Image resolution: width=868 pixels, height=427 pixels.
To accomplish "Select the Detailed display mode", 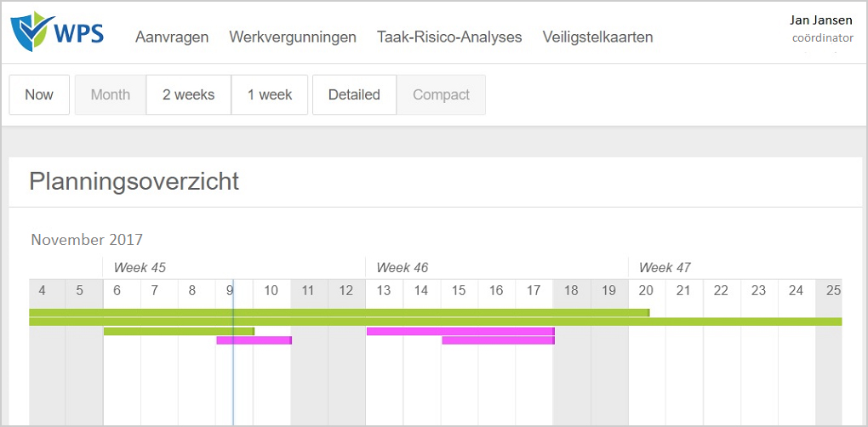I will [x=354, y=94].
